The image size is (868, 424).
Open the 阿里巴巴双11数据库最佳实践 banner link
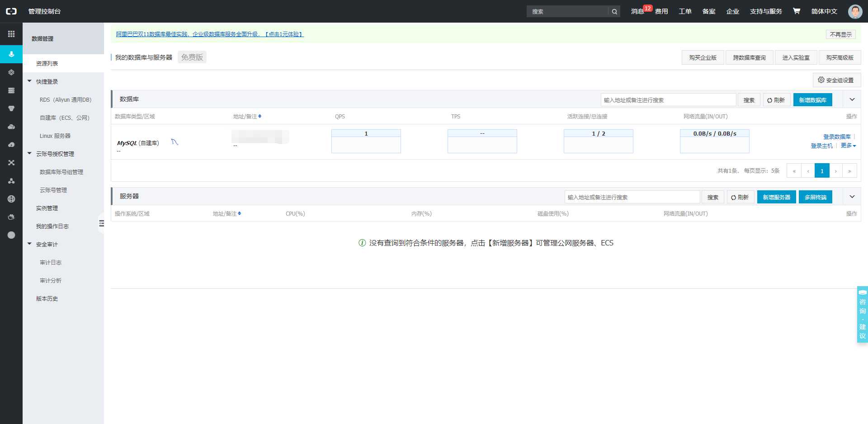click(x=210, y=34)
